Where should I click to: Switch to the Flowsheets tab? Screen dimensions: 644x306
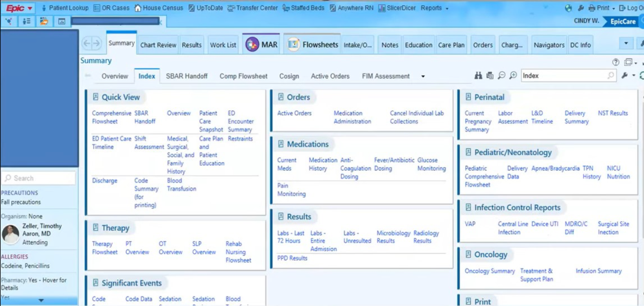312,44
